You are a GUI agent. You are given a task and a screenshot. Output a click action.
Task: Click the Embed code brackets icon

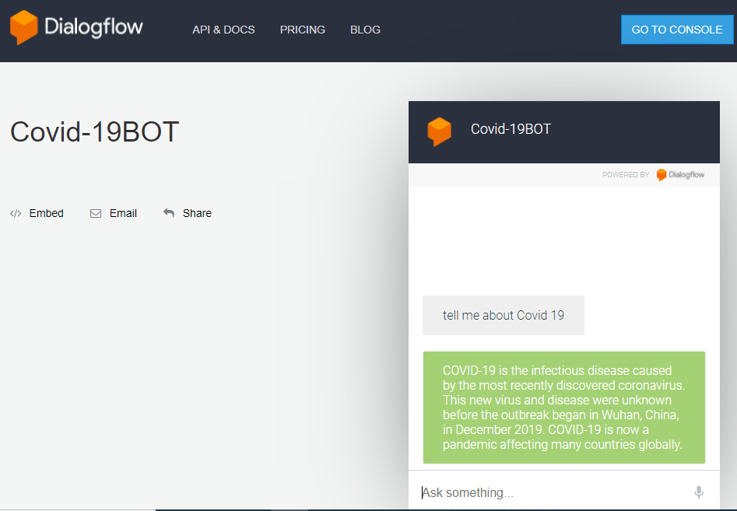tap(16, 213)
